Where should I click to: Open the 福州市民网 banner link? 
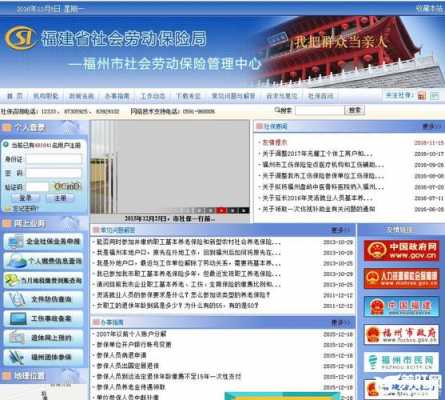pos(401,362)
